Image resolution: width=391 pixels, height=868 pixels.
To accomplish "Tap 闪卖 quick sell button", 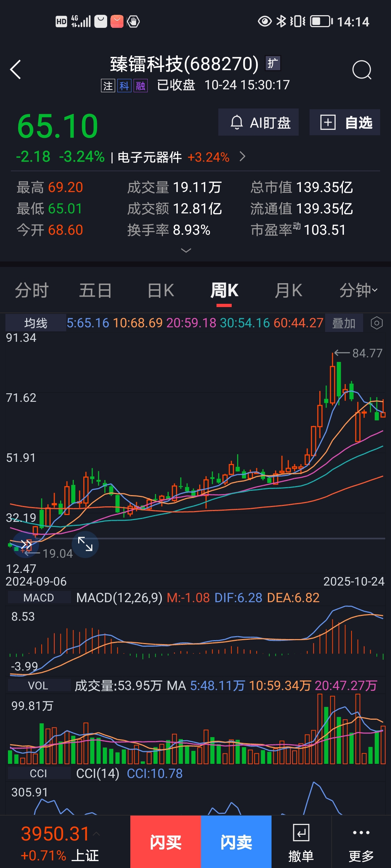I will click(236, 842).
